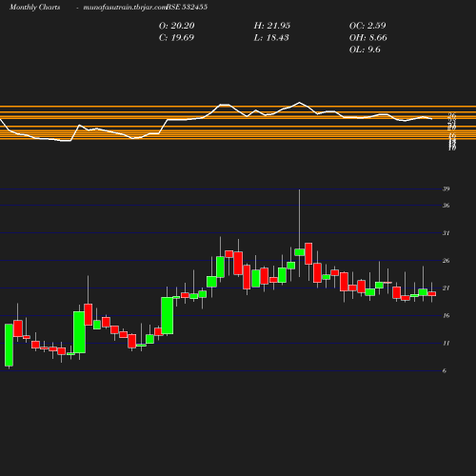This screenshot has width=476, height=476.
Task: Click the green candle whose wick reaches 39
Action: [299, 252]
